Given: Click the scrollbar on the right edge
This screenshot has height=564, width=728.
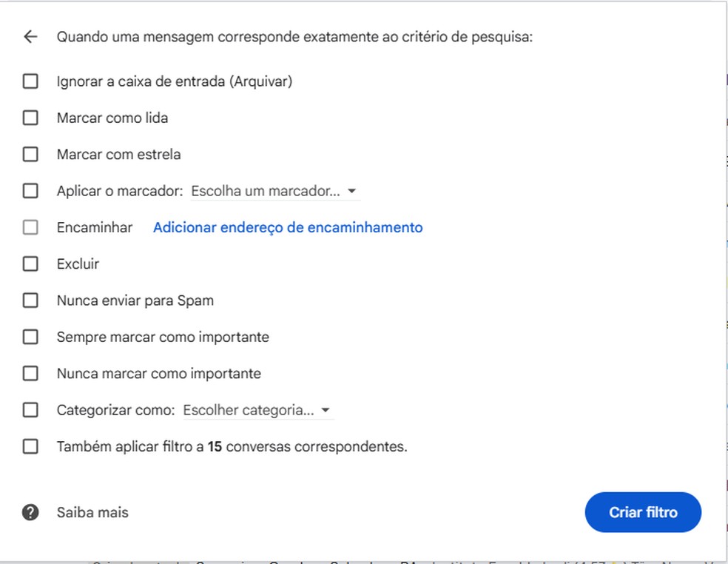Looking at the screenshot, I should (724, 281).
